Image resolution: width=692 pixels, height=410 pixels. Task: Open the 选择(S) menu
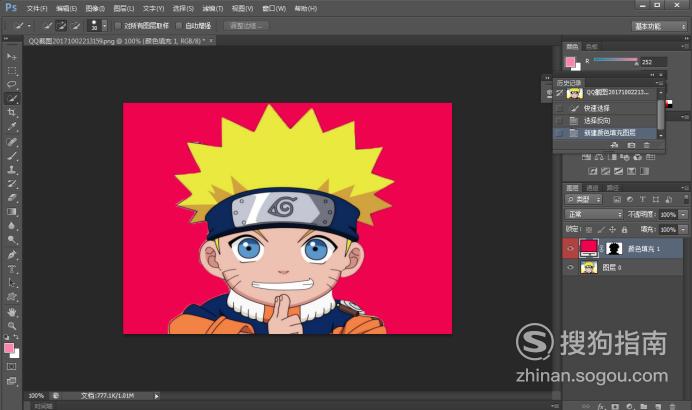tap(183, 8)
